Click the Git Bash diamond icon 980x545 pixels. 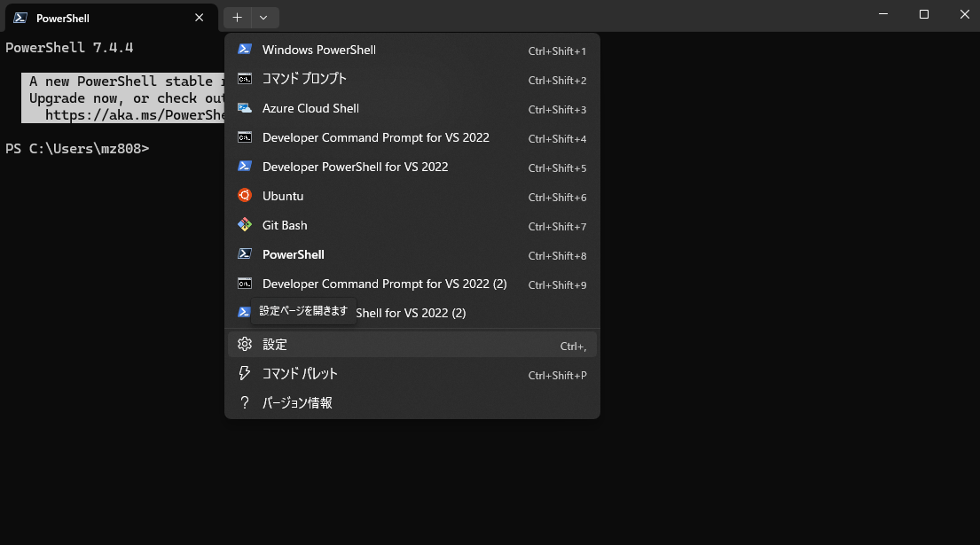tap(245, 225)
